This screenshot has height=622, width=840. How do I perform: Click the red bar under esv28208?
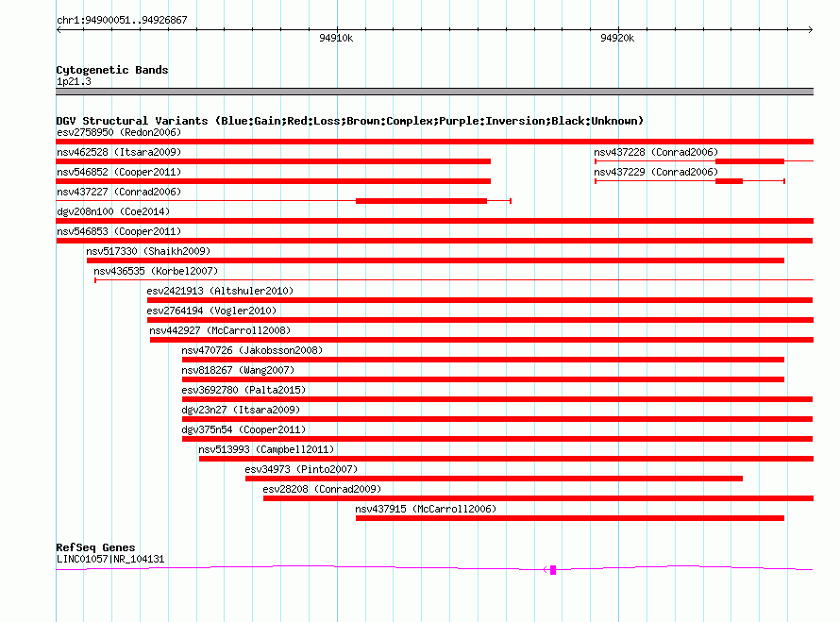(538, 498)
